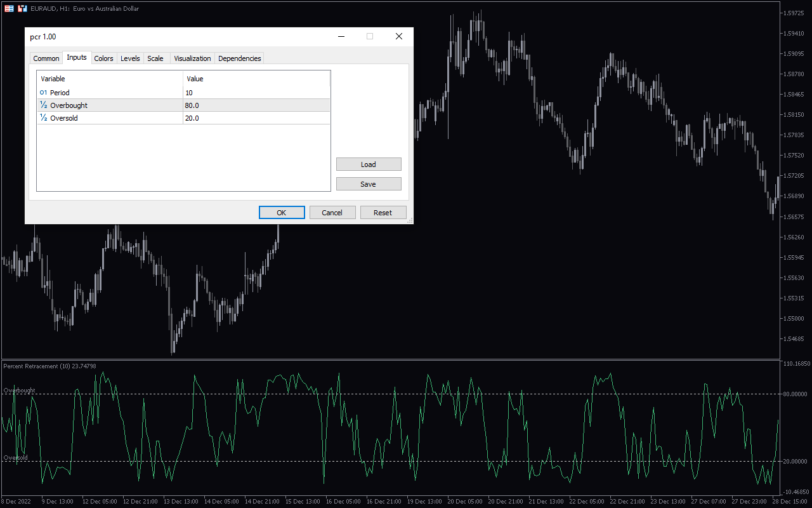Go to the Scale tab
Image resolution: width=812 pixels, height=508 pixels.
[155, 58]
